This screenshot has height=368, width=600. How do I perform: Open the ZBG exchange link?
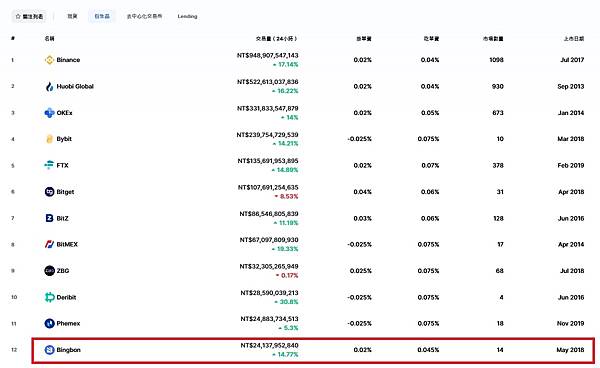pos(63,270)
